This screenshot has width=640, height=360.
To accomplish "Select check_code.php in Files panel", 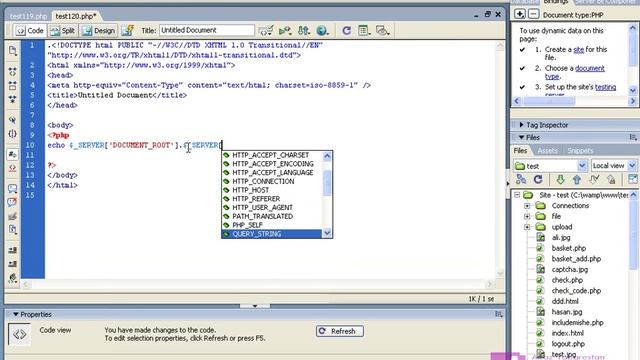I will point(576,291).
